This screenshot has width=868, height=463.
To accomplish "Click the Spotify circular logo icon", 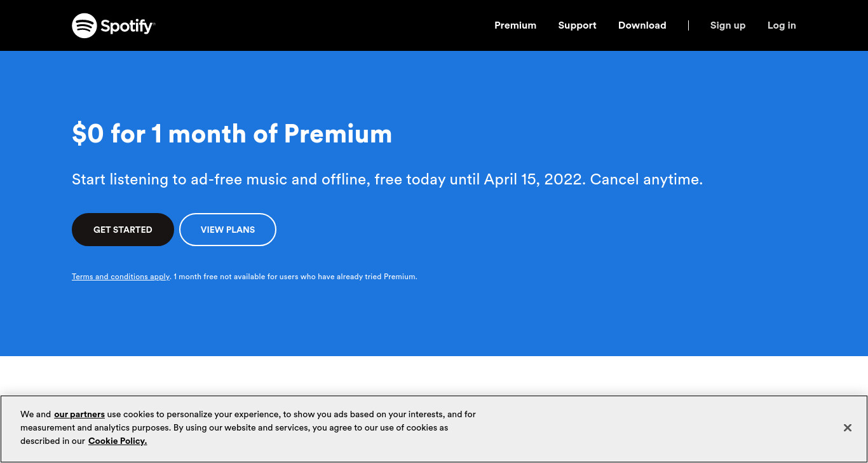I will 84,25.
